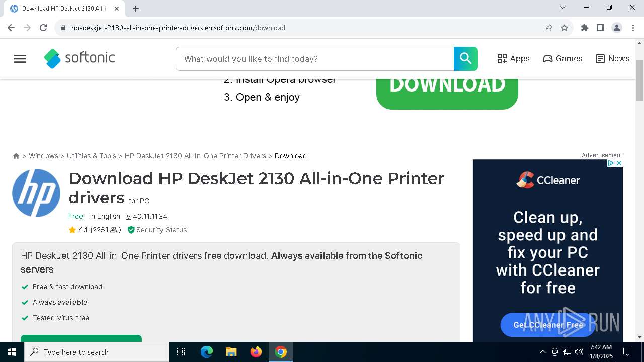This screenshot has height=362, width=644.
Task: Click the page vertical scrollbar thumb
Action: point(640,80)
